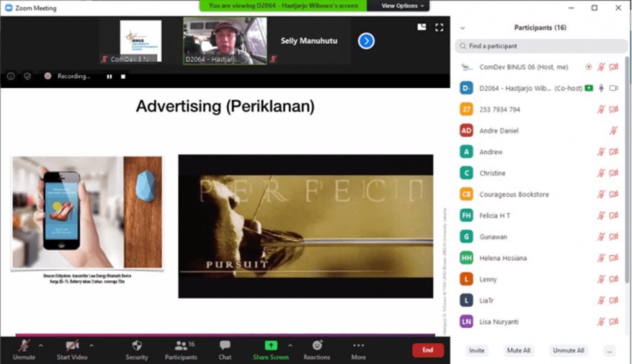Select participant Helena Hosiana
Image resolution: width=632 pixels, height=364 pixels.
540,258
